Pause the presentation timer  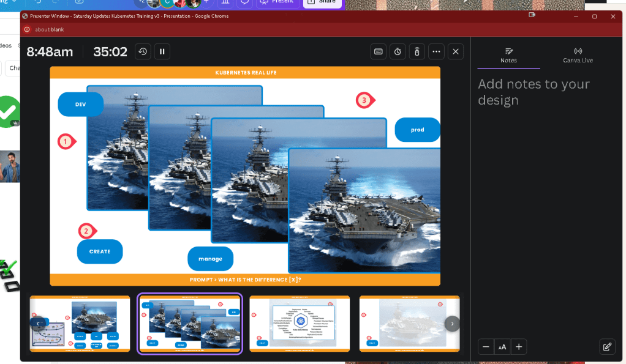coord(162,51)
